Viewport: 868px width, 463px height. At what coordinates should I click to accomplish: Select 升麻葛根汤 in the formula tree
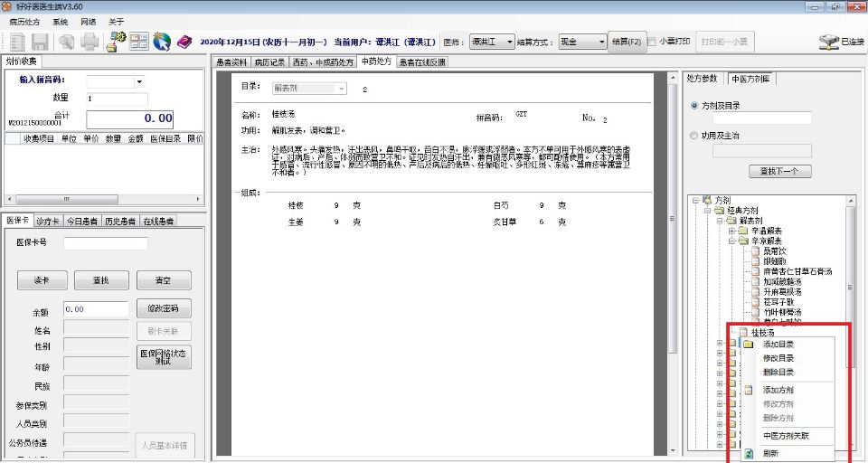point(782,292)
